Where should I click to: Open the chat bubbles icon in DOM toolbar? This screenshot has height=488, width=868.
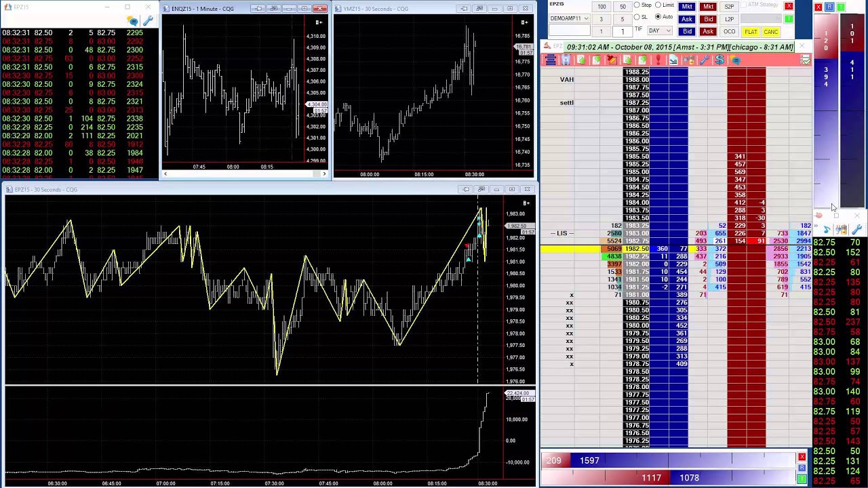point(736,60)
